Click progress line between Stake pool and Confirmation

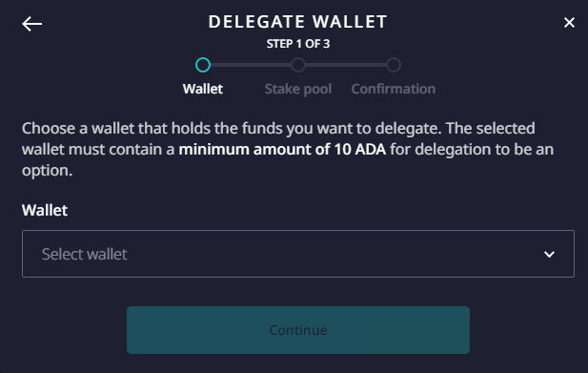pos(346,65)
